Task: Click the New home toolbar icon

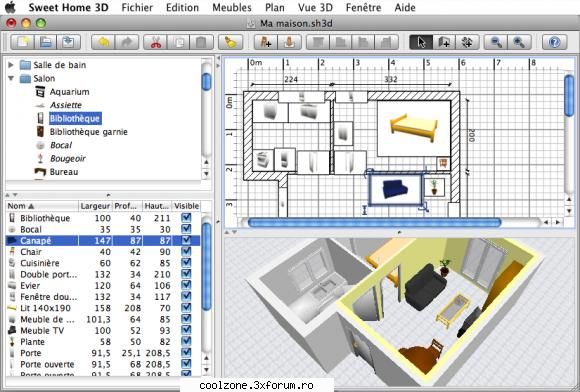Action: (x=23, y=43)
